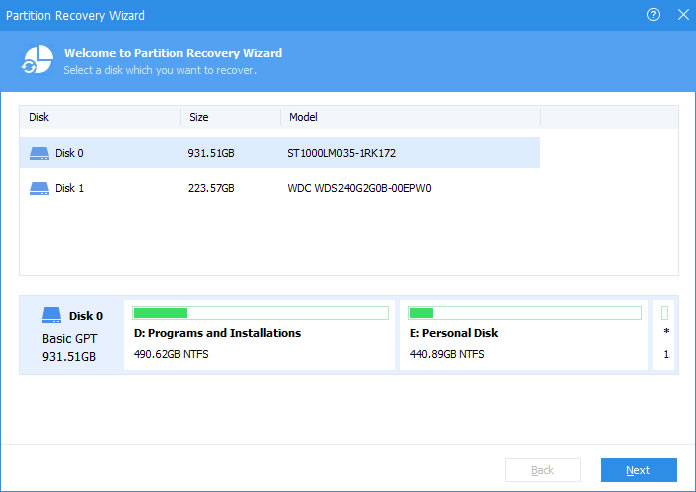Click the Partition Recovery Wizard logo icon
This screenshot has width=696, height=492.
pyautogui.click(x=37, y=60)
